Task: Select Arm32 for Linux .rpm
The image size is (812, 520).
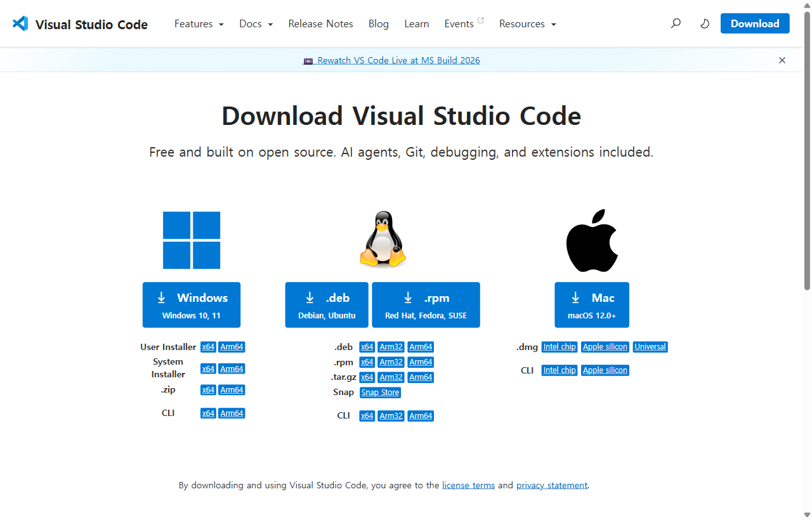Action: 391,362
